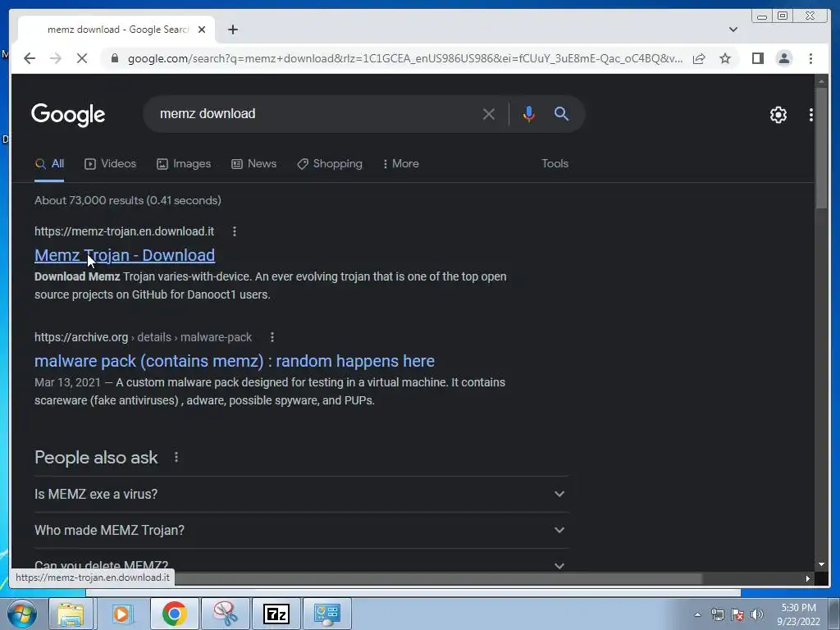
Task: Click the Google logo
Action: point(68,115)
